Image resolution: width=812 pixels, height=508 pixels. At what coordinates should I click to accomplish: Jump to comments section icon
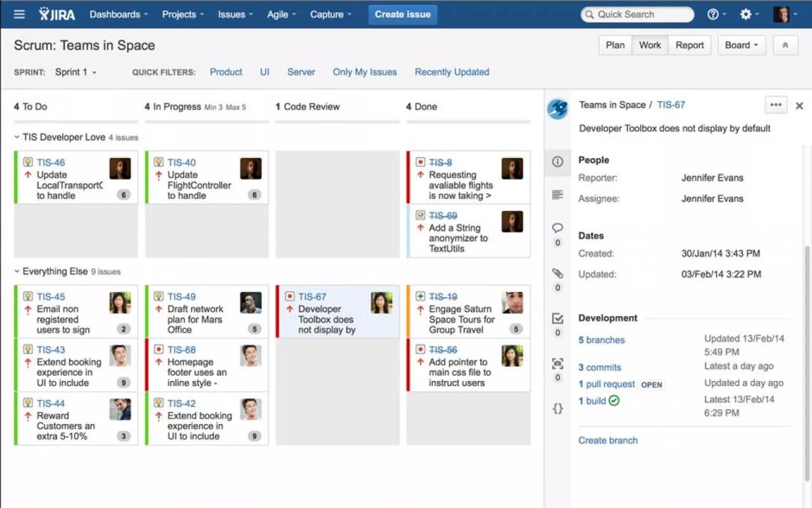point(558,228)
